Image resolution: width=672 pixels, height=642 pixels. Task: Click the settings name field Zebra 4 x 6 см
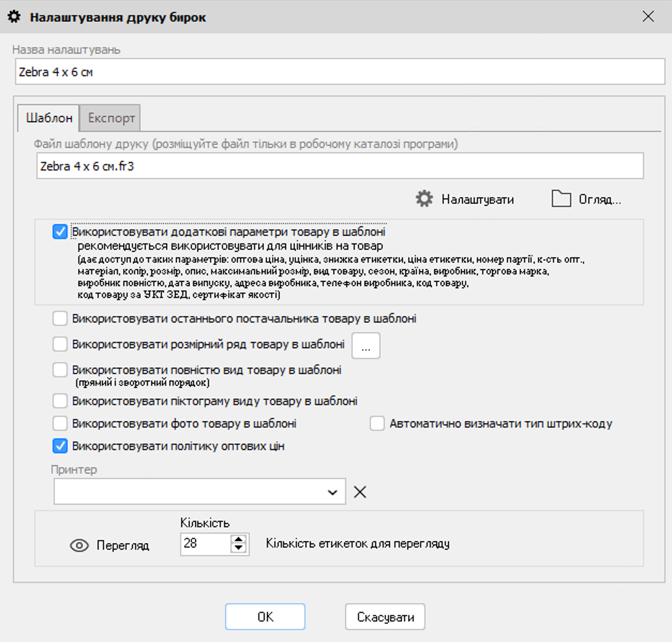coord(340,72)
